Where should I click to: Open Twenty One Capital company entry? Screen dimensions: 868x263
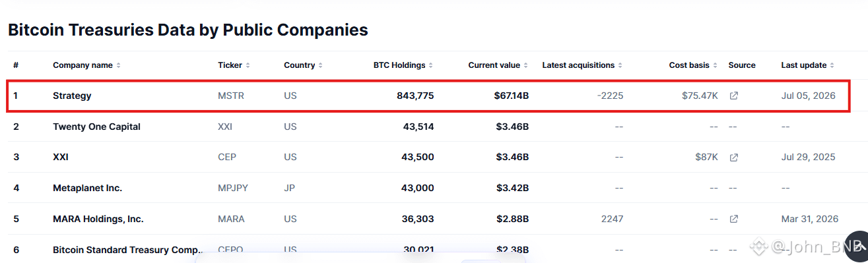96,127
